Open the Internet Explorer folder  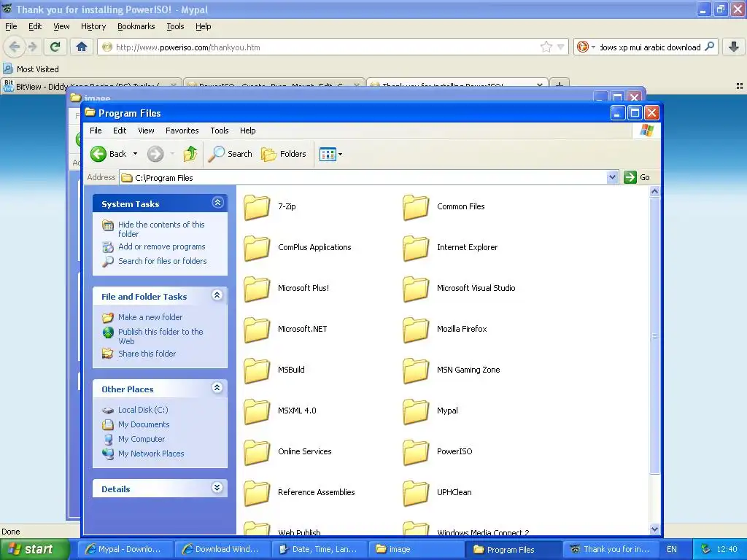point(450,248)
